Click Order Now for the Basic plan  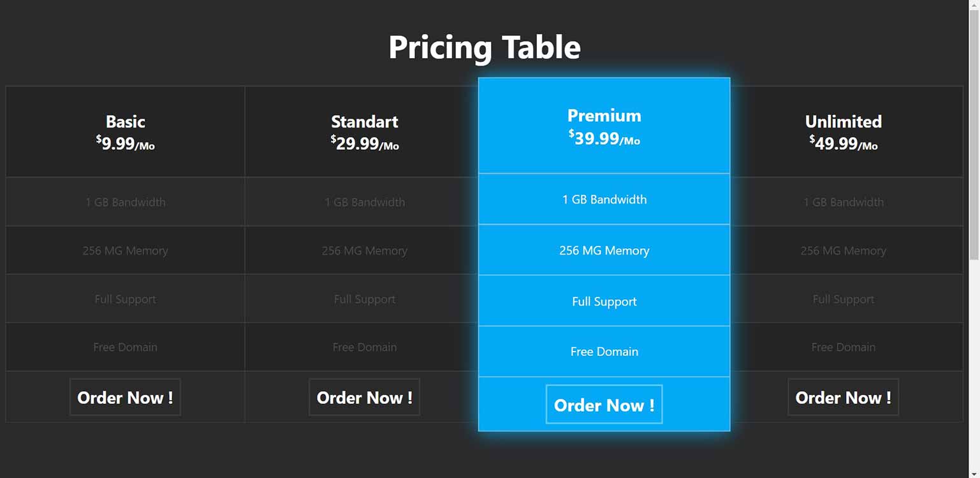(x=125, y=397)
